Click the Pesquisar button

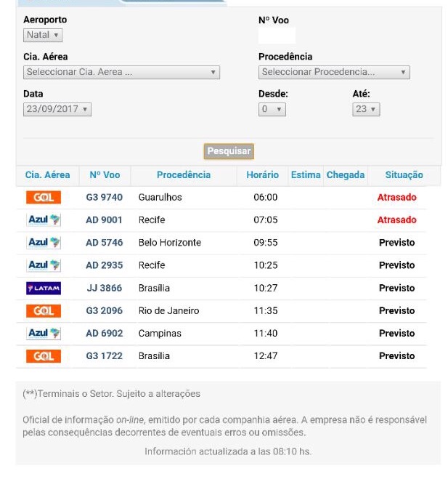pos(229,151)
